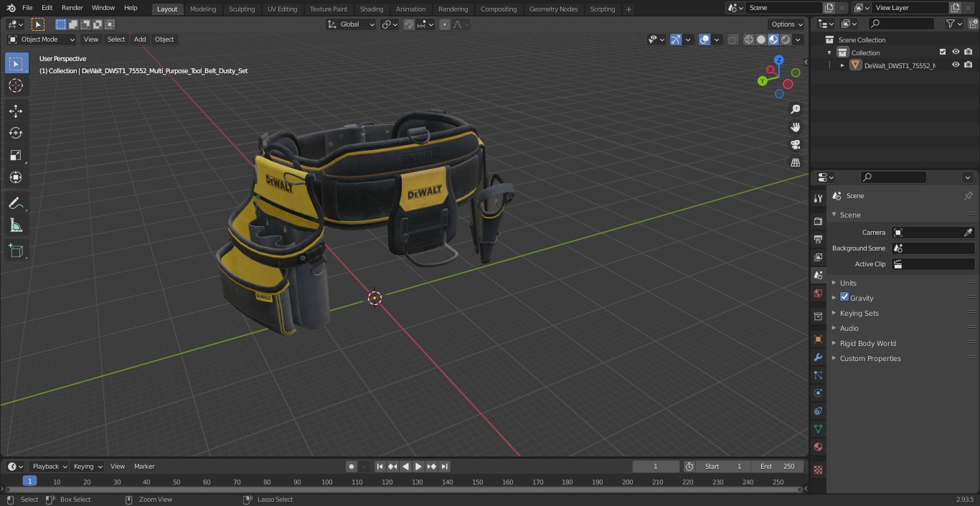Viewport: 980px width, 506px height.
Task: Disable DeWalt object render camera icon
Action: tap(969, 65)
